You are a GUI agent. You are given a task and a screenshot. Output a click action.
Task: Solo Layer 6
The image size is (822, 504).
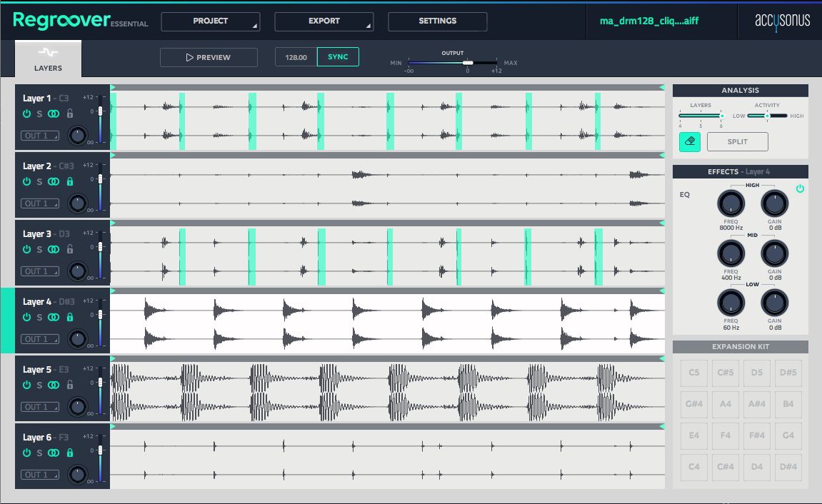39,453
